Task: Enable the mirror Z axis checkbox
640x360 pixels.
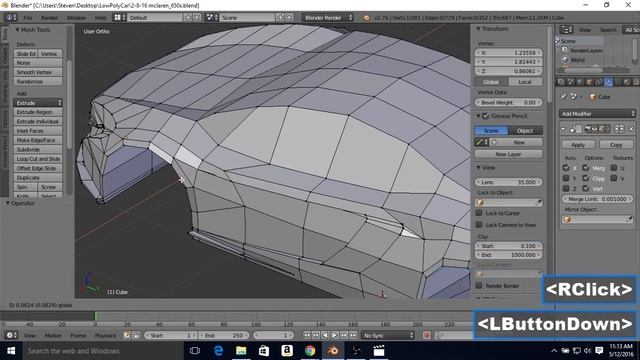Action: click(566, 188)
